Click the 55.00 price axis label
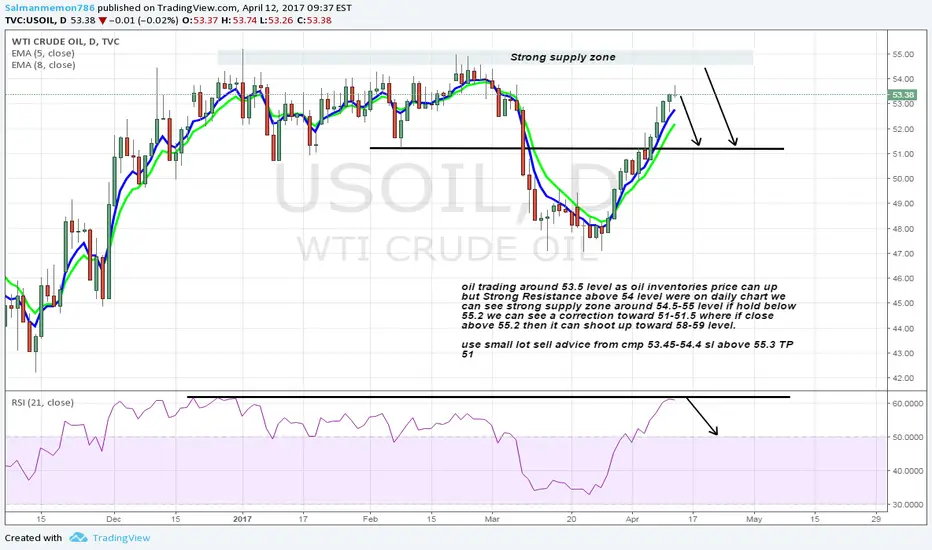 (903, 54)
